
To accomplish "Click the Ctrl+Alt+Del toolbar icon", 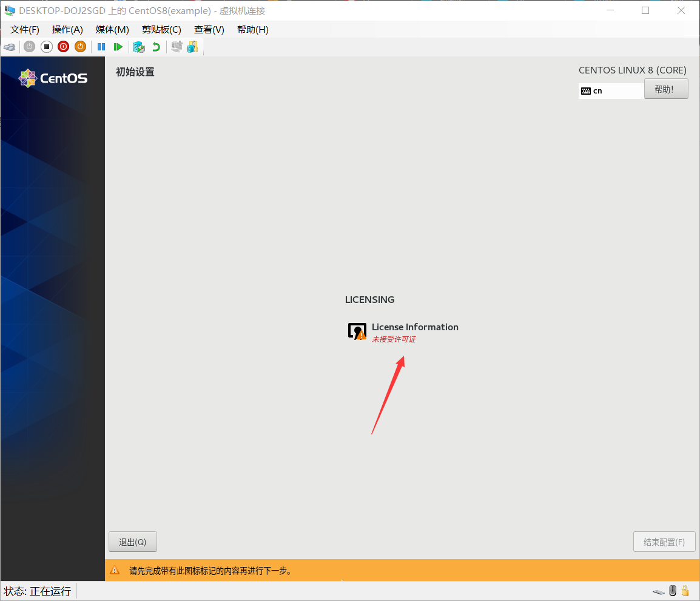I will (9, 47).
